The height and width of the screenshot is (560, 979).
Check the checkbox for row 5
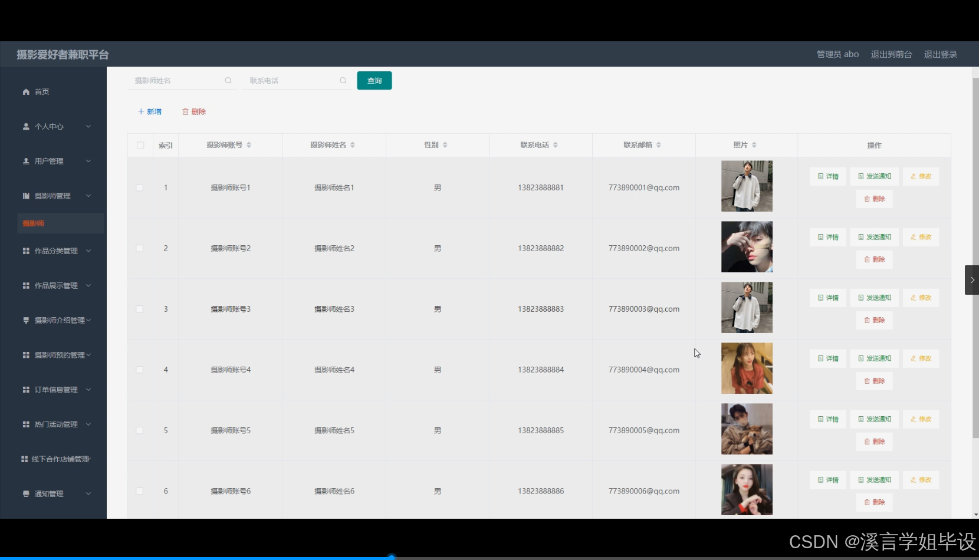[140, 431]
